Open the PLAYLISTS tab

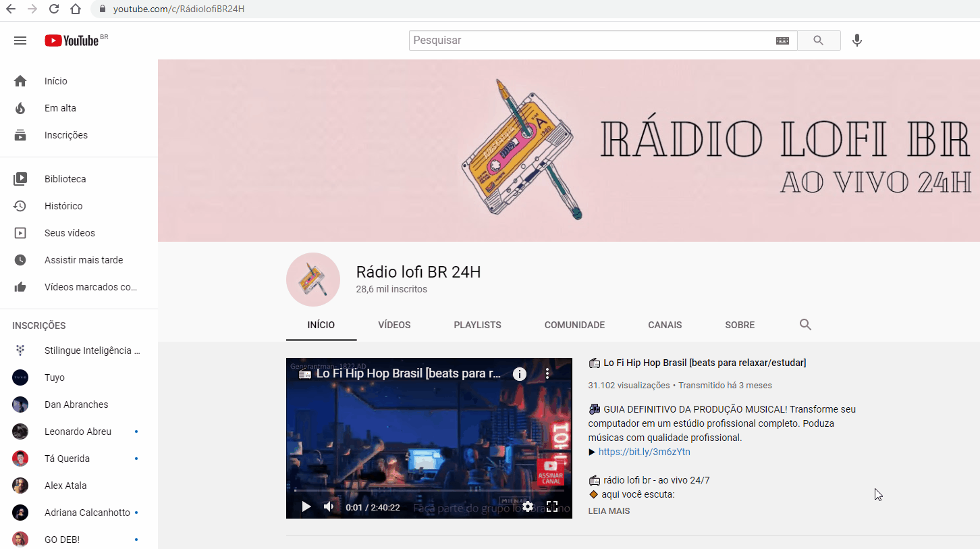click(x=477, y=325)
